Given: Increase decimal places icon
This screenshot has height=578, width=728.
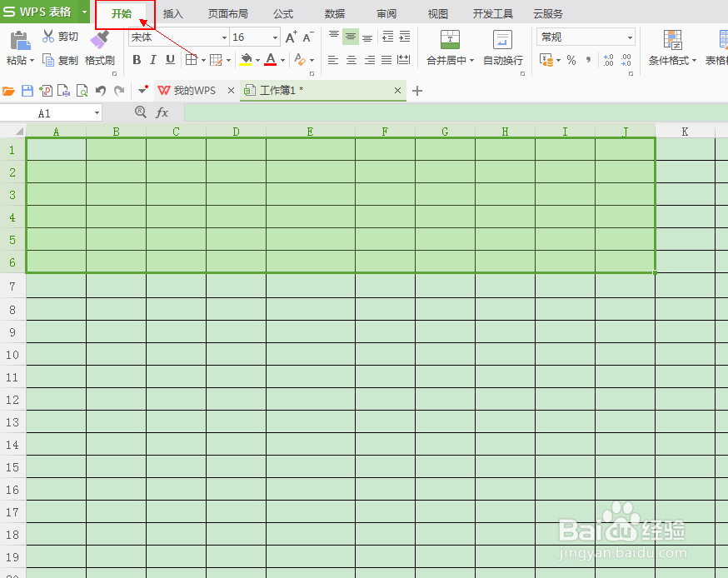Looking at the screenshot, I should point(608,60).
